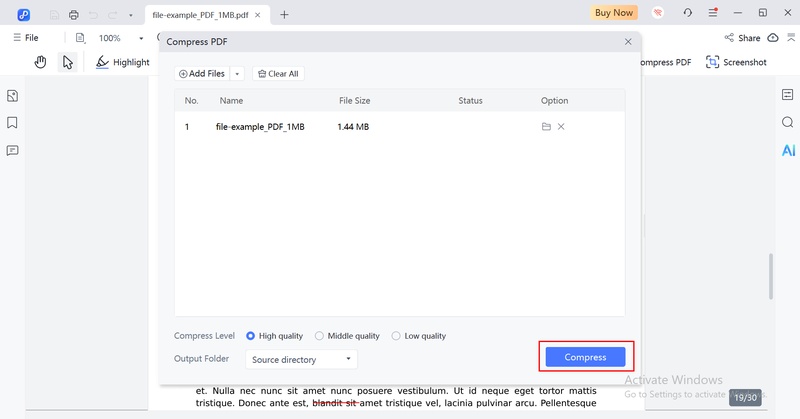This screenshot has width=800, height=419.
Task: Click the 19/30 page indicator
Action: tap(745, 398)
